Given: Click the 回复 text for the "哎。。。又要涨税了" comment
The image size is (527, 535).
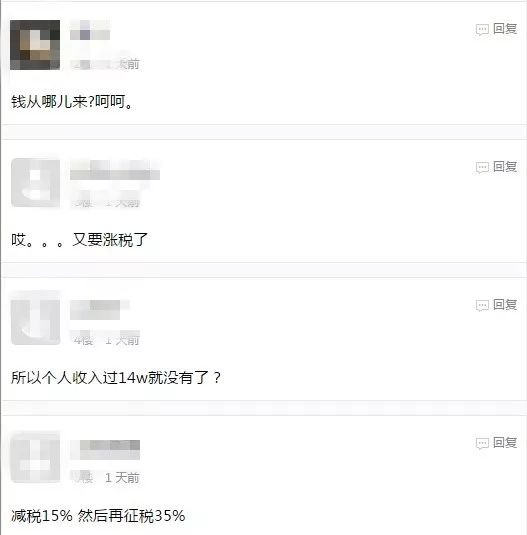Looking at the screenshot, I should pyautogui.click(x=505, y=167).
